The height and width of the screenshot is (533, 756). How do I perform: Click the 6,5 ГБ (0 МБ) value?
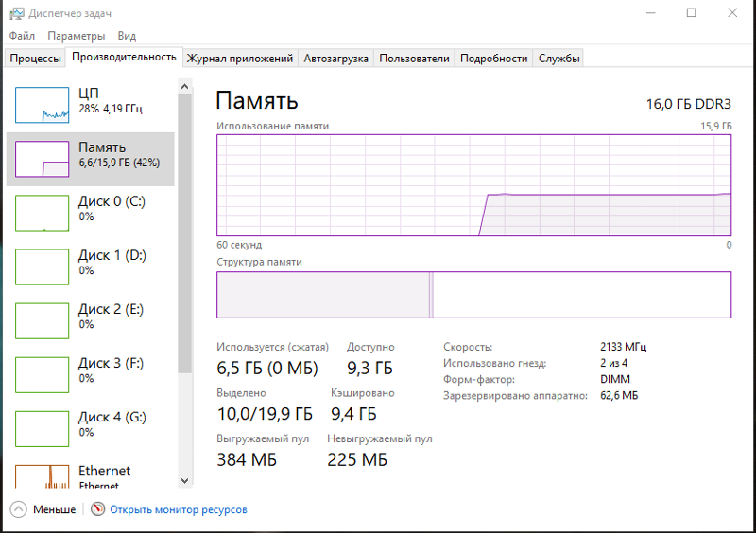267,368
